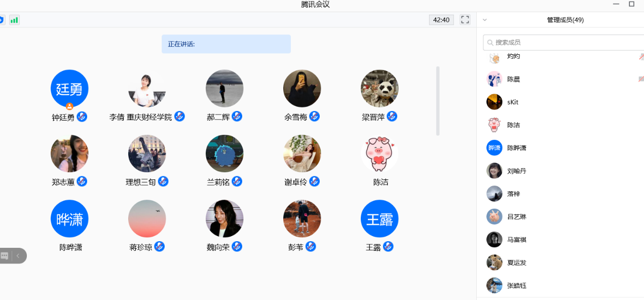This screenshot has height=300, width=644.
Task: Toggle the mic icon for 李倩 重庆财经学院
Action: click(x=179, y=117)
